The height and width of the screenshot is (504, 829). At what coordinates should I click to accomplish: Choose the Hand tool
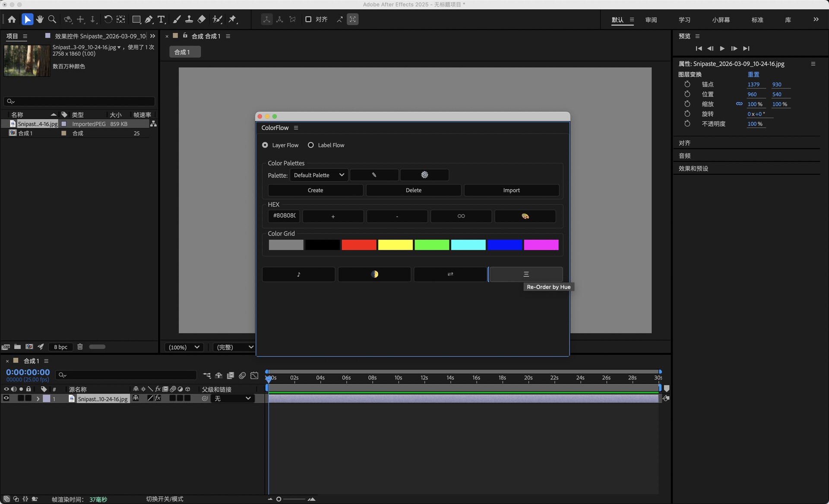pyautogui.click(x=40, y=19)
